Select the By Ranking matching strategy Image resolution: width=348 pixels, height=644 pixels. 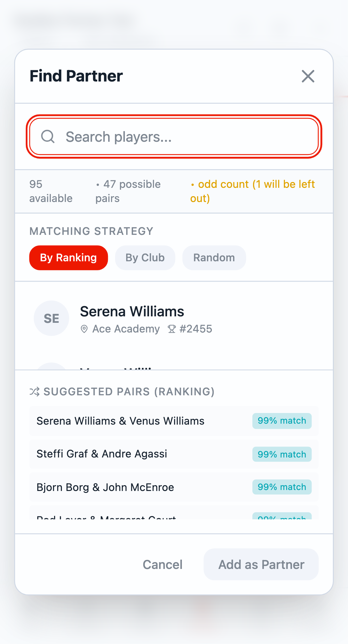(x=68, y=257)
